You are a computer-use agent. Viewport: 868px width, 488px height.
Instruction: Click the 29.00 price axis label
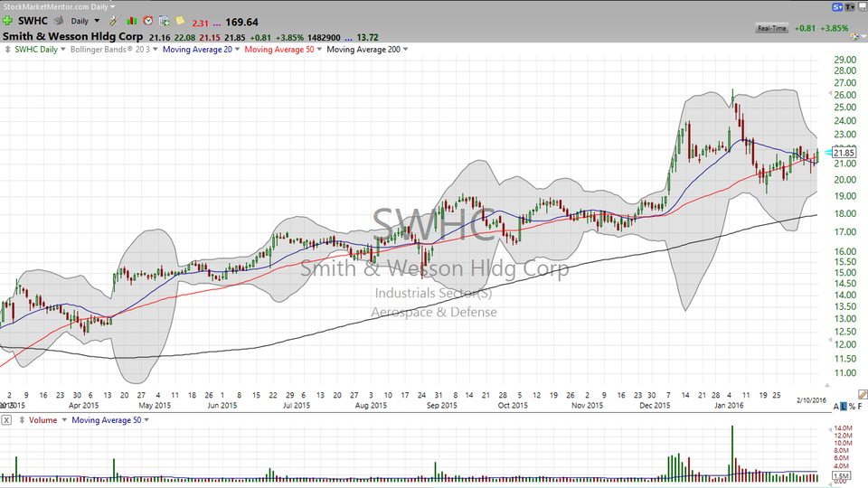pyautogui.click(x=845, y=60)
